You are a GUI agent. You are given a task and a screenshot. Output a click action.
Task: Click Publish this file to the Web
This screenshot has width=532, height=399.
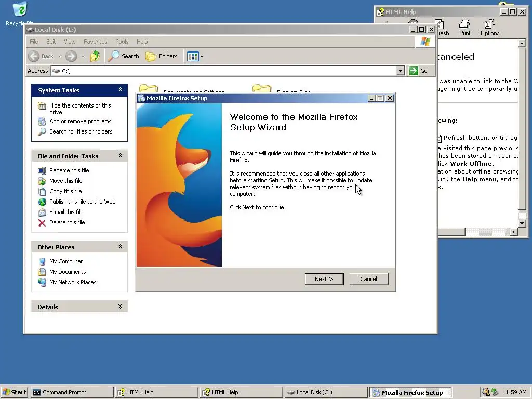[83, 202]
